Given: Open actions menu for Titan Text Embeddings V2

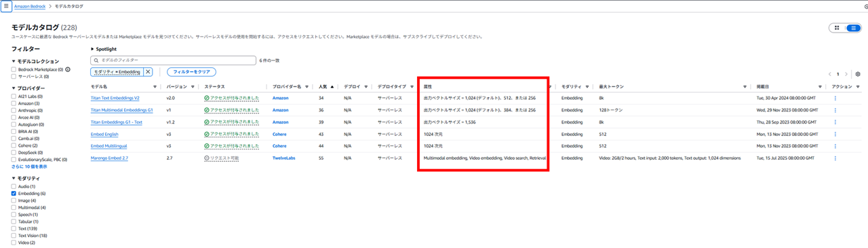Looking at the screenshot, I should tap(835, 99).
